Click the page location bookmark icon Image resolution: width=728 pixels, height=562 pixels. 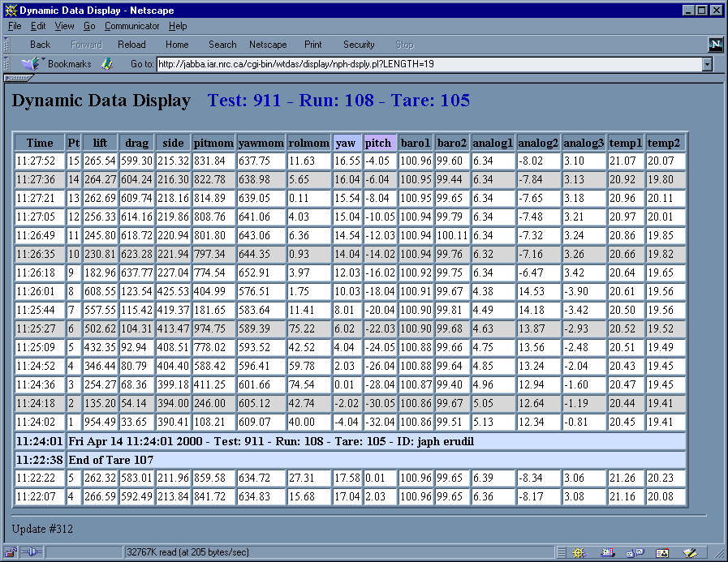pyautogui.click(x=107, y=64)
